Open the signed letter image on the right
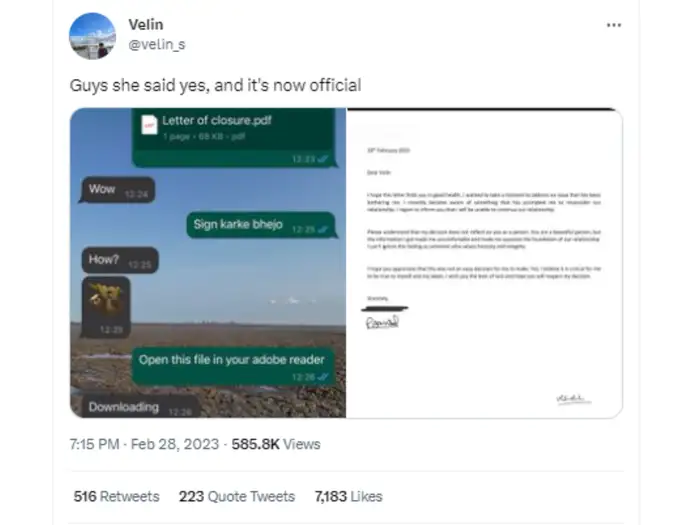Screen dimensions: 700x525 click(485, 263)
